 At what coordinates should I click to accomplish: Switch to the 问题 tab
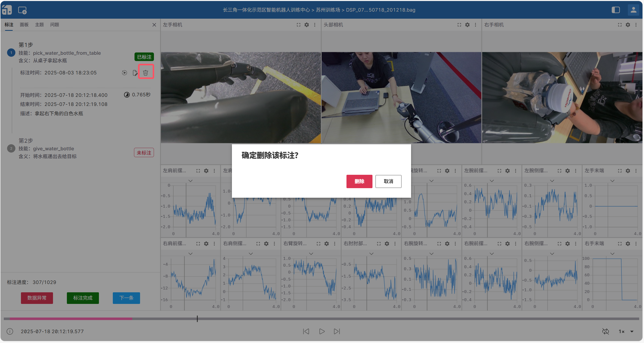(x=55, y=25)
